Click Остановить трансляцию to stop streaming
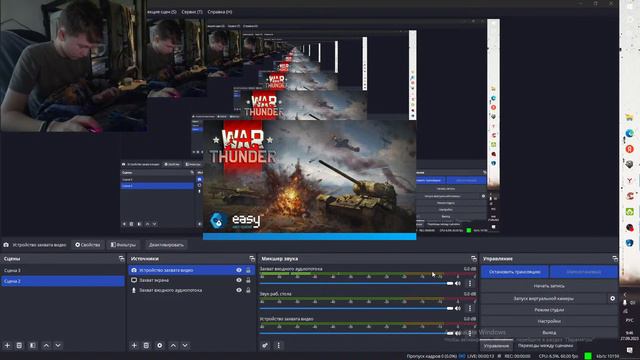Screen dimensions: 640x360 [x=515, y=272]
